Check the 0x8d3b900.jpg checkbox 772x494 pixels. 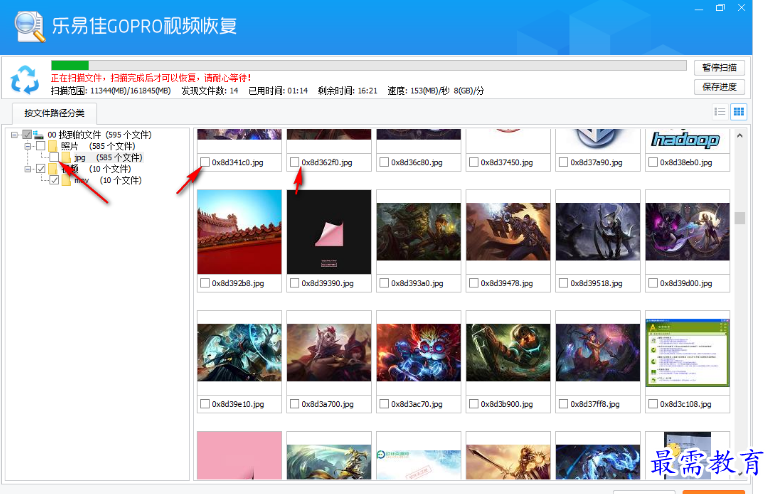474,404
